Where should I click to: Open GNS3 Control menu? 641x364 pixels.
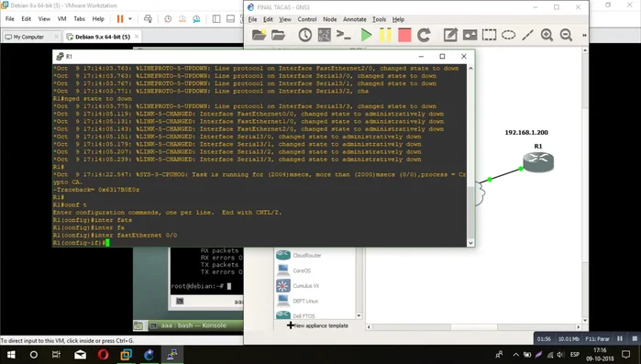tap(307, 19)
